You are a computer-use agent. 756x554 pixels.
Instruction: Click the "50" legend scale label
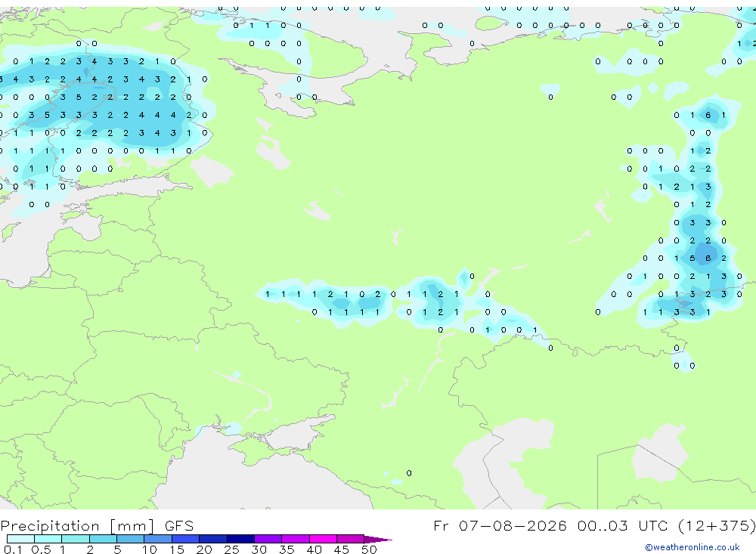[x=370, y=549]
